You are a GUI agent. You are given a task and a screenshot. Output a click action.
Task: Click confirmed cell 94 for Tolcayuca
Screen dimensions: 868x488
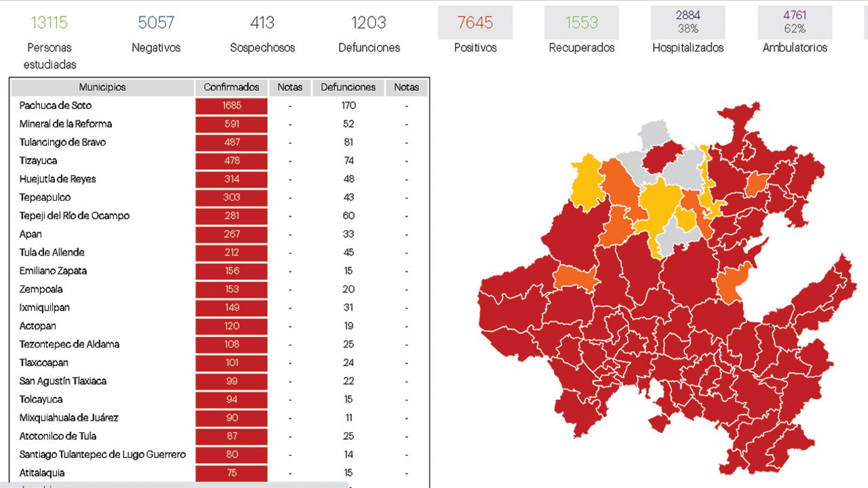click(x=231, y=399)
